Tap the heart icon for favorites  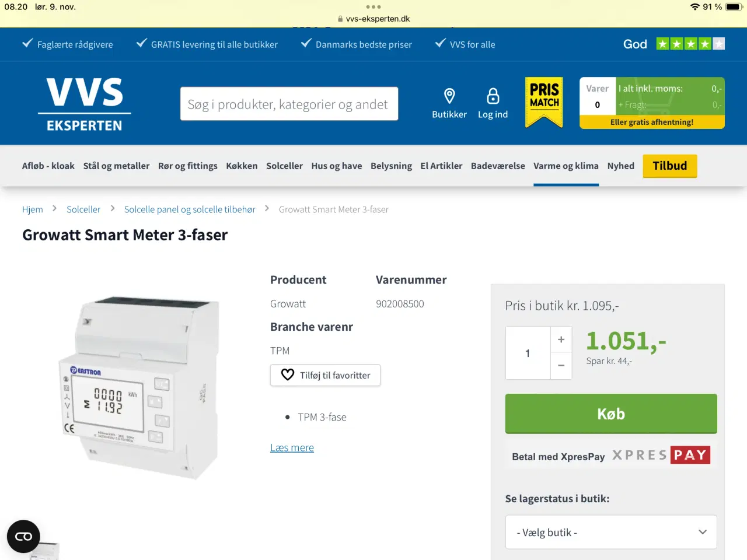tap(288, 374)
